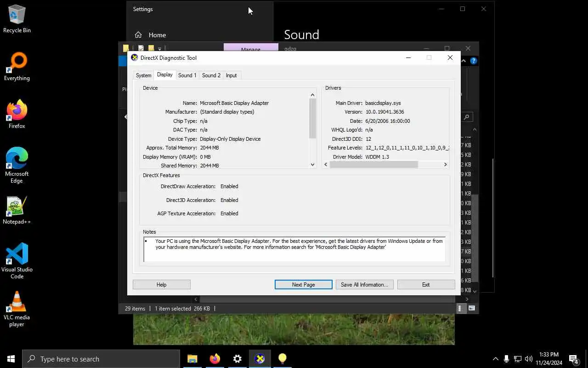Click the taskbar clock showing 1:33 PM
The height and width of the screenshot is (368, 588).
coord(549,359)
